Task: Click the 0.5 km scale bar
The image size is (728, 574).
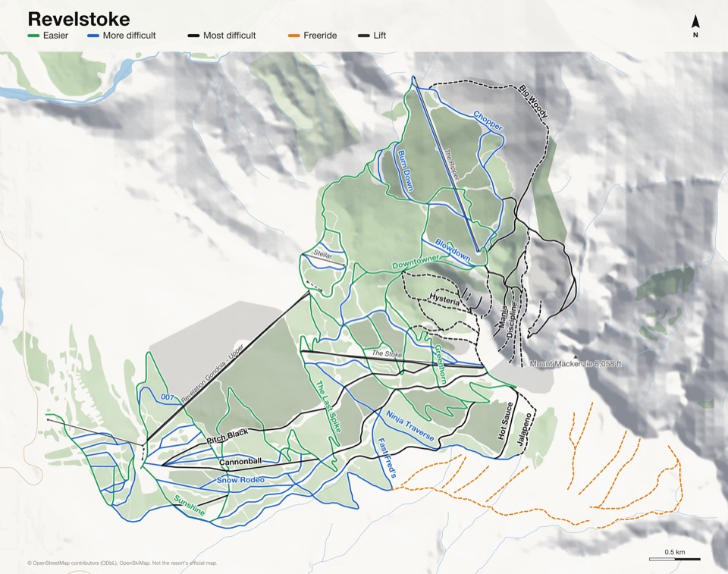Action: point(675,559)
